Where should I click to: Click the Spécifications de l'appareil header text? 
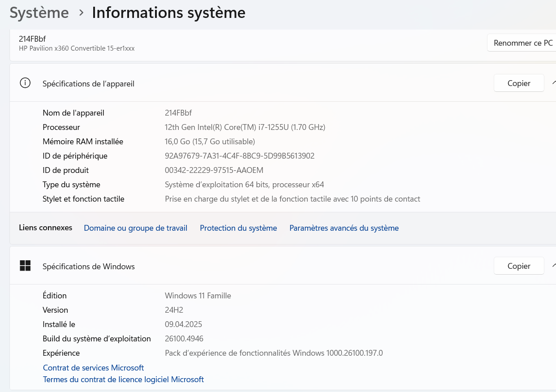88,84
